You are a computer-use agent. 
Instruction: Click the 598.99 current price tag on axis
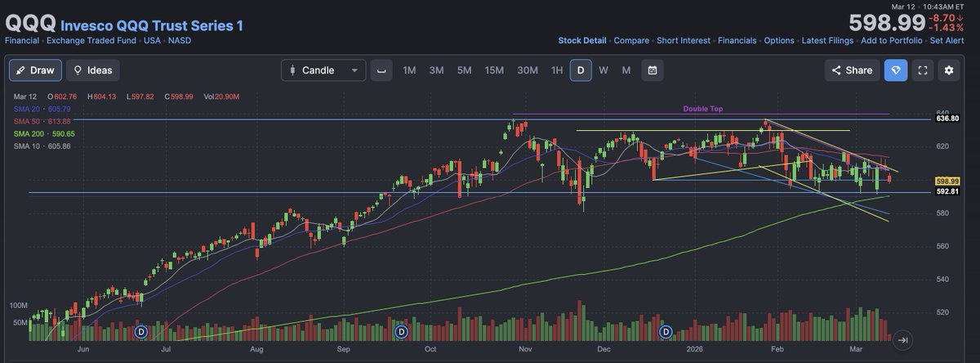(946, 181)
